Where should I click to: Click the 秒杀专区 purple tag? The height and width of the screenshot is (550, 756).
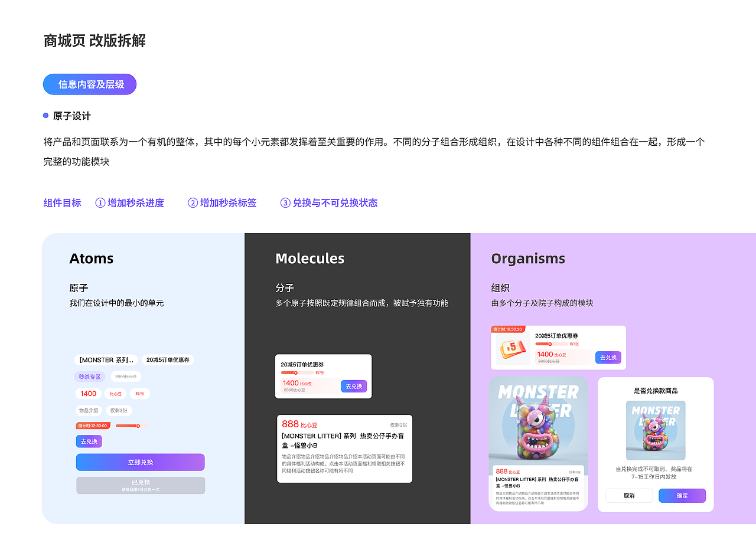coord(90,377)
